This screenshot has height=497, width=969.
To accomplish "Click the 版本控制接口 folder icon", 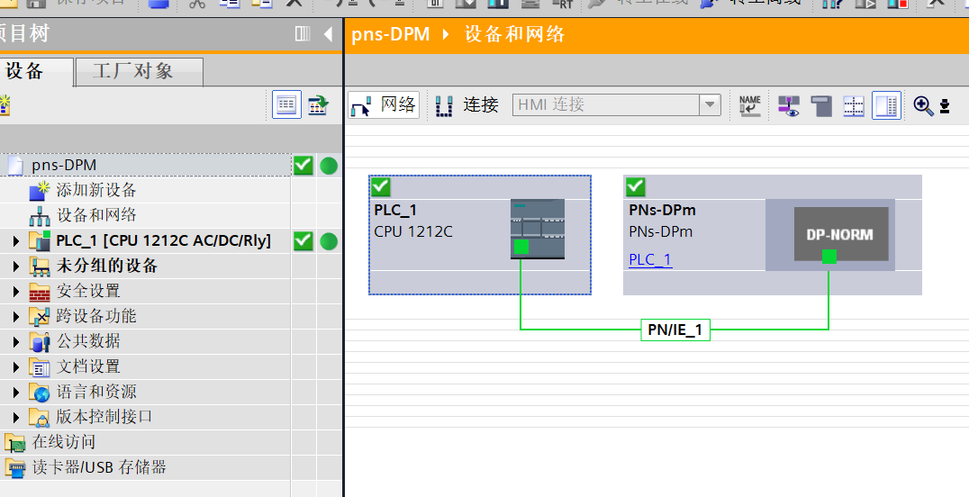I will pyautogui.click(x=40, y=418).
